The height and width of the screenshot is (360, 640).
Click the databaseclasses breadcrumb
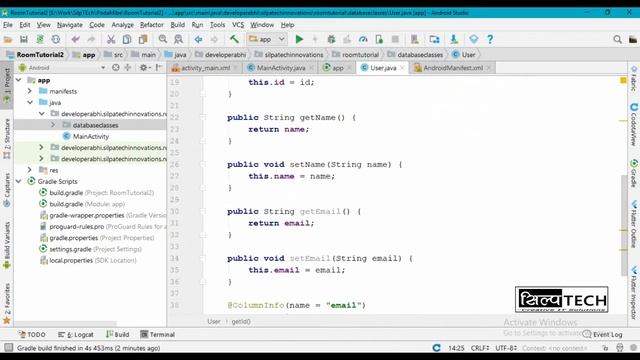(x=415, y=54)
